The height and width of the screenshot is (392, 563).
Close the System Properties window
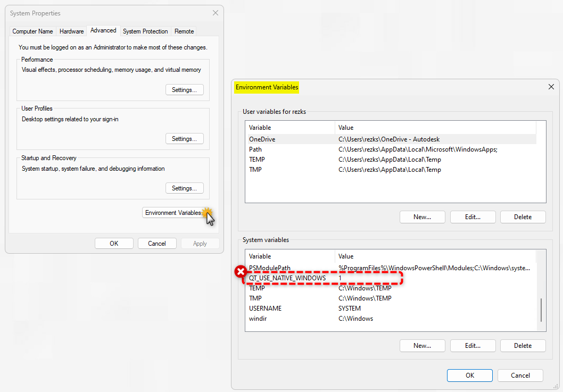pyautogui.click(x=216, y=13)
